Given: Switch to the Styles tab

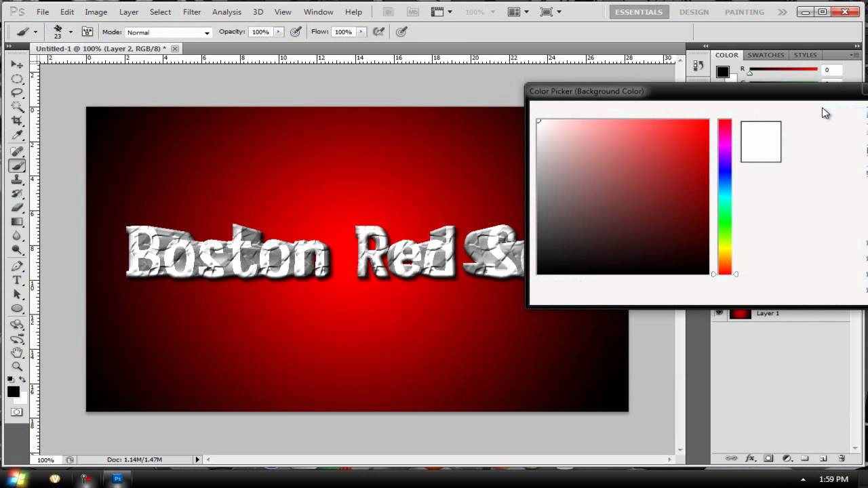Looking at the screenshot, I should (x=805, y=55).
